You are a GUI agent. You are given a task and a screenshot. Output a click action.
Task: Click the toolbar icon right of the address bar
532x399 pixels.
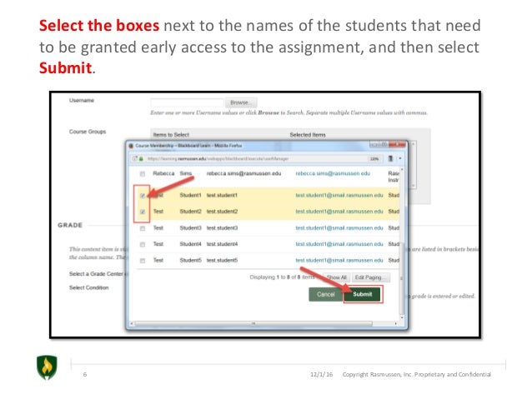tap(390, 158)
